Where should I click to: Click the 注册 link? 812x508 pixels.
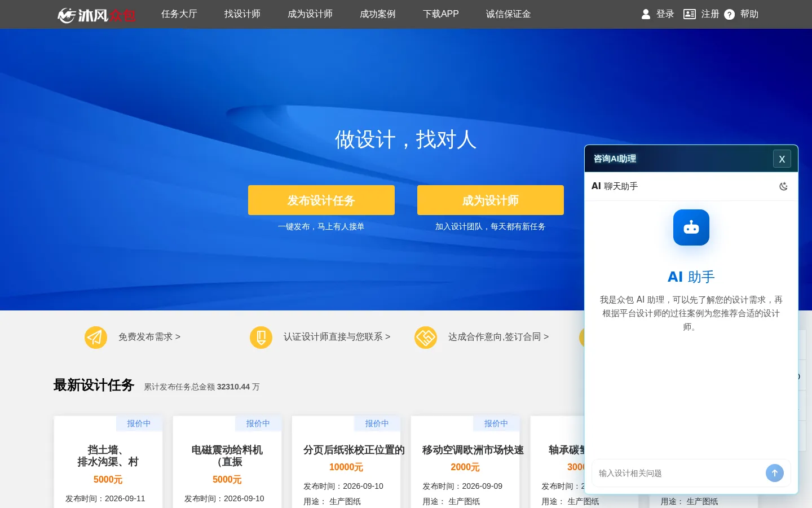[710, 14]
